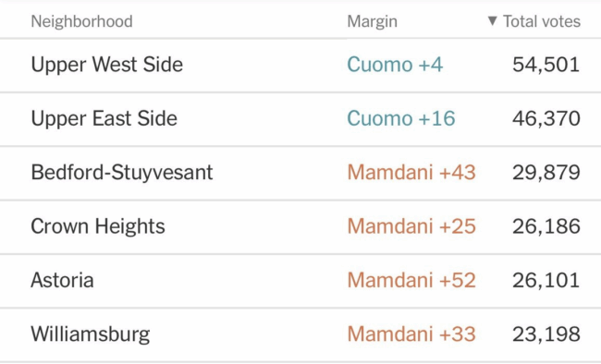The image size is (601, 364).
Task: Click the Mamdani +33 margin value
Action: click(x=411, y=334)
